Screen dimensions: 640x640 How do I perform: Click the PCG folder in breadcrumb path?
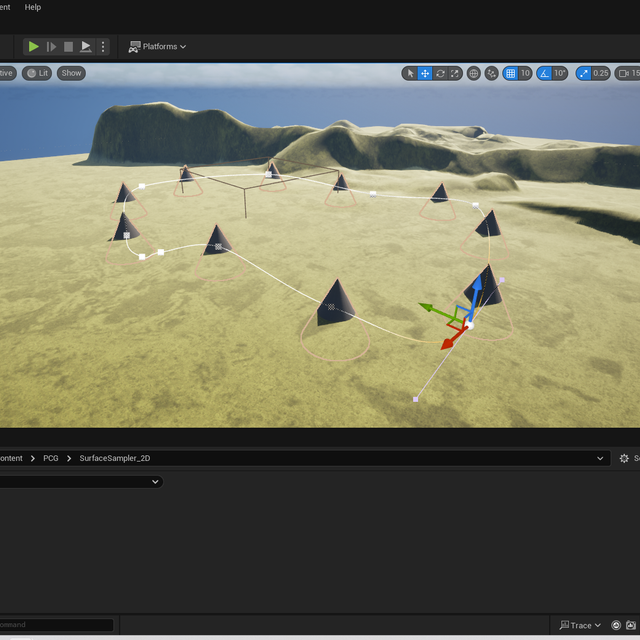click(x=51, y=458)
